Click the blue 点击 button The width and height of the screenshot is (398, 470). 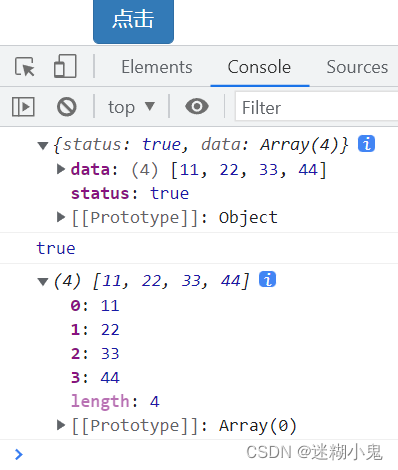(x=133, y=21)
